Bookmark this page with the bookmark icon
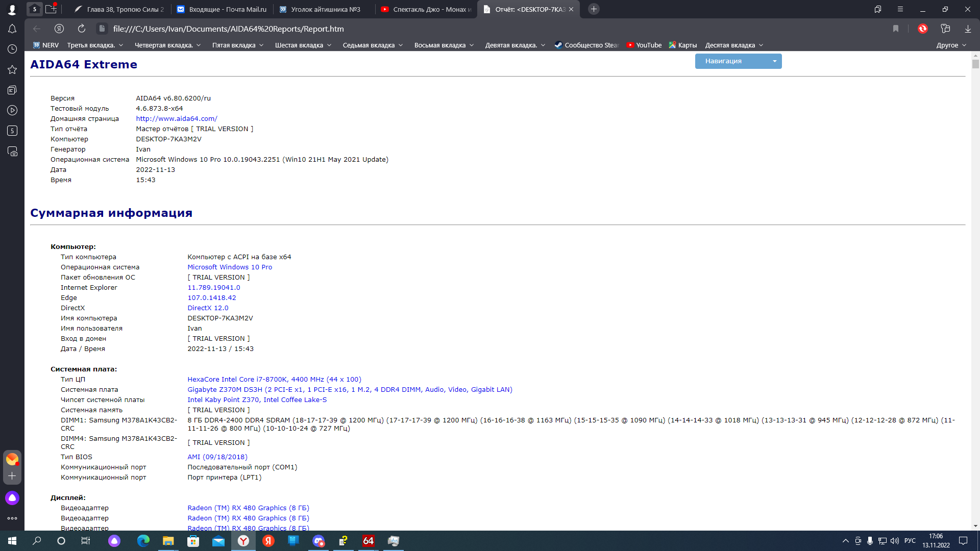Image resolution: width=980 pixels, height=551 pixels. (x=896, y=29)
